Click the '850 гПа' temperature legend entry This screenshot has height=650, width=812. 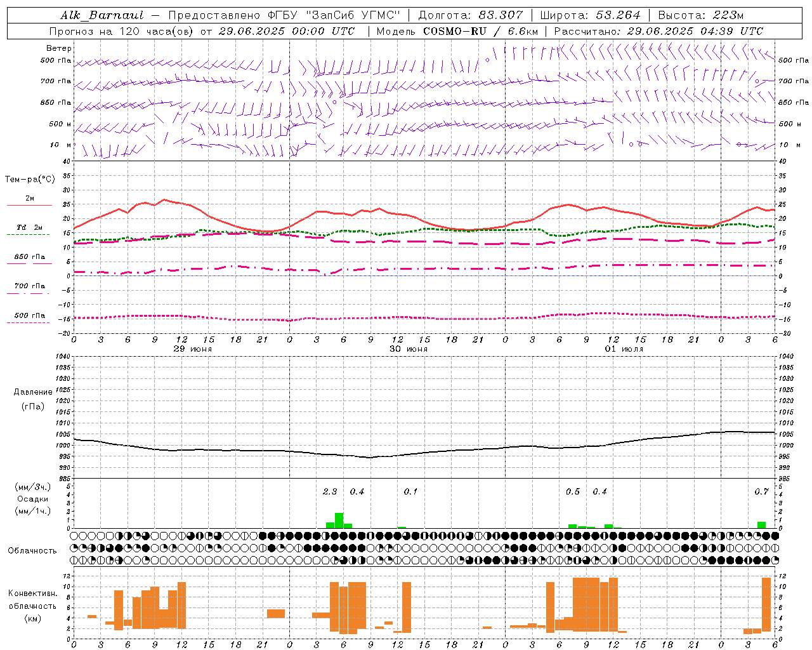pos(29,257)
